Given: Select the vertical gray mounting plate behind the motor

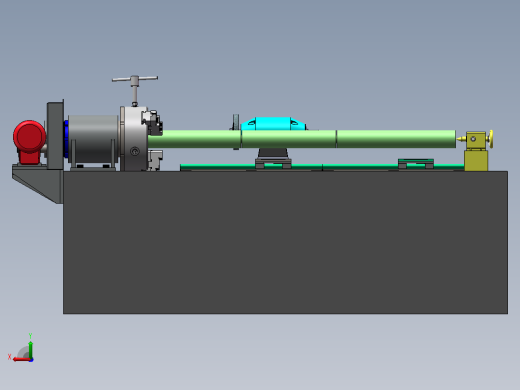Looking at the screenshot, I should [55, 135].
